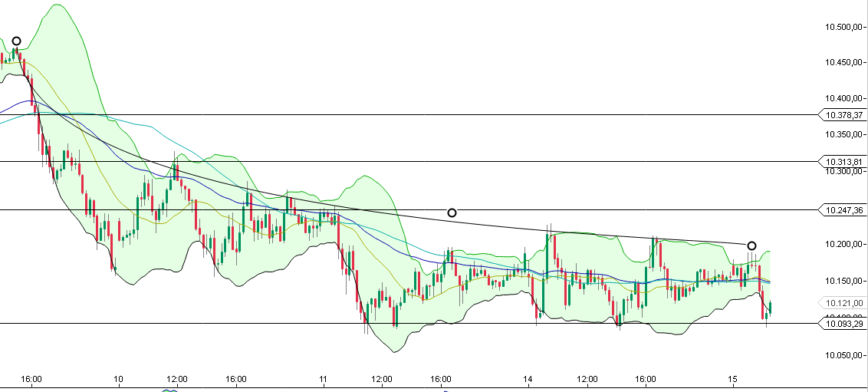Click the day 14 date label on time axis
The height and width of the screenshot is (392, 868).
click(528, 379)
